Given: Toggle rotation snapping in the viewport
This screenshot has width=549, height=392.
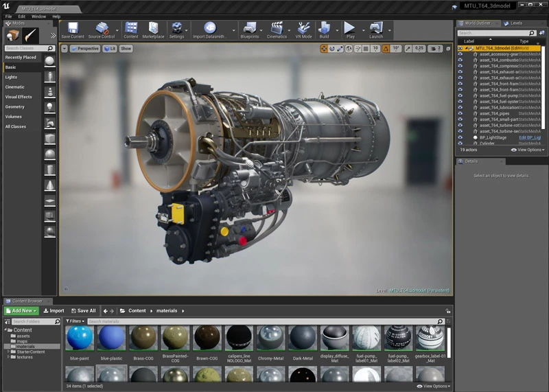Looking at the screenshot, I should coord(384,49).
